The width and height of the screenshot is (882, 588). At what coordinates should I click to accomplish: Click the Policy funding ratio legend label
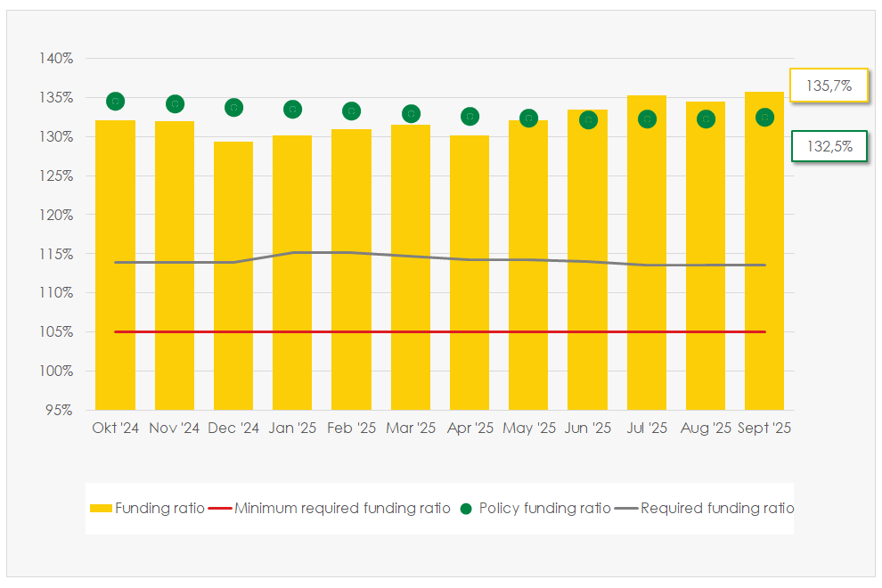coord(544,509)
